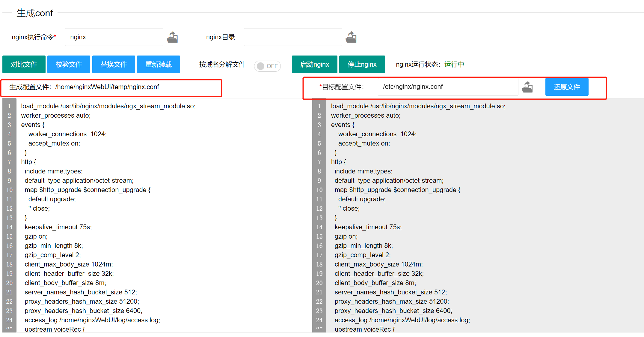Click 对比文件 button
Viewport: 644px width, 337px height.
point(24,65)
